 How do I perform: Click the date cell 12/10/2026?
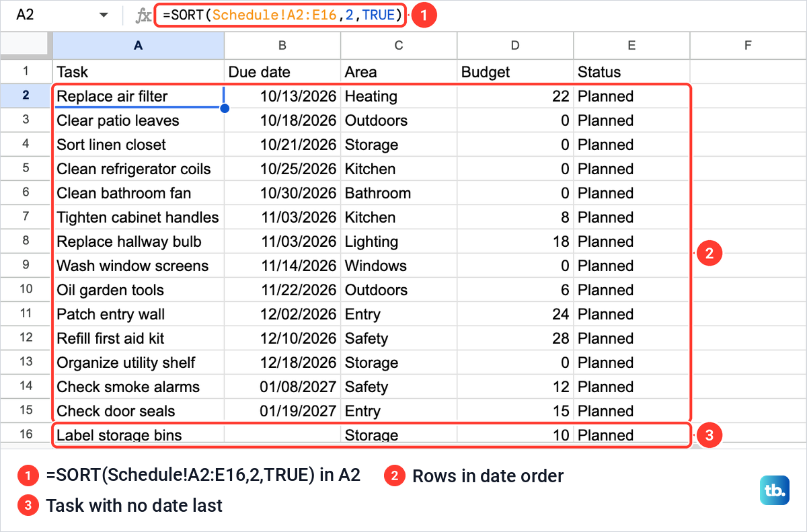[282, 338]
